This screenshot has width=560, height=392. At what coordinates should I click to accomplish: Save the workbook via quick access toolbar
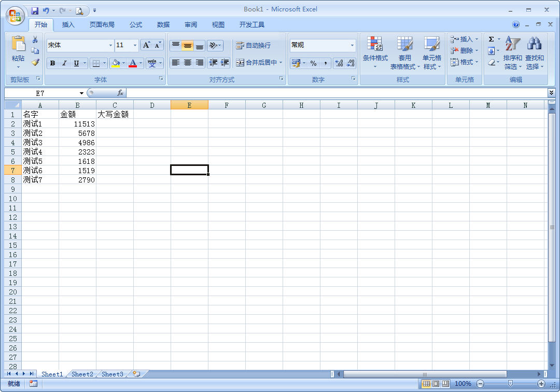35,11
